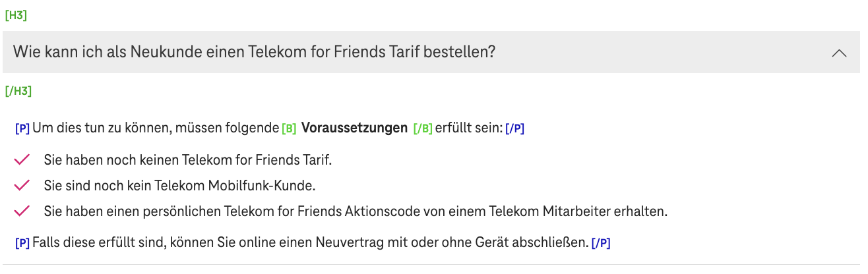Viewport: 868px width, 274px height.
Task: Click the [P] marker before 'Um dies tun'
Action: point(22,128)
